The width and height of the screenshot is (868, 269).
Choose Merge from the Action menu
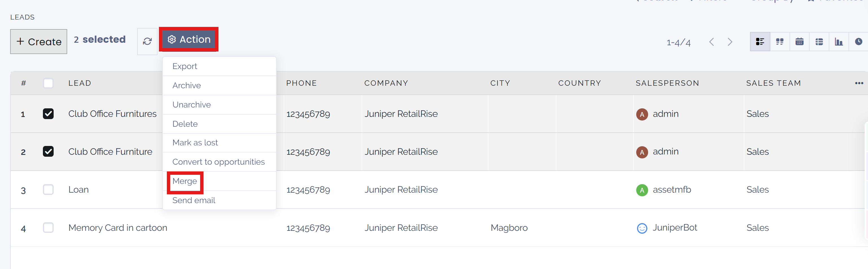pos(185,181)
